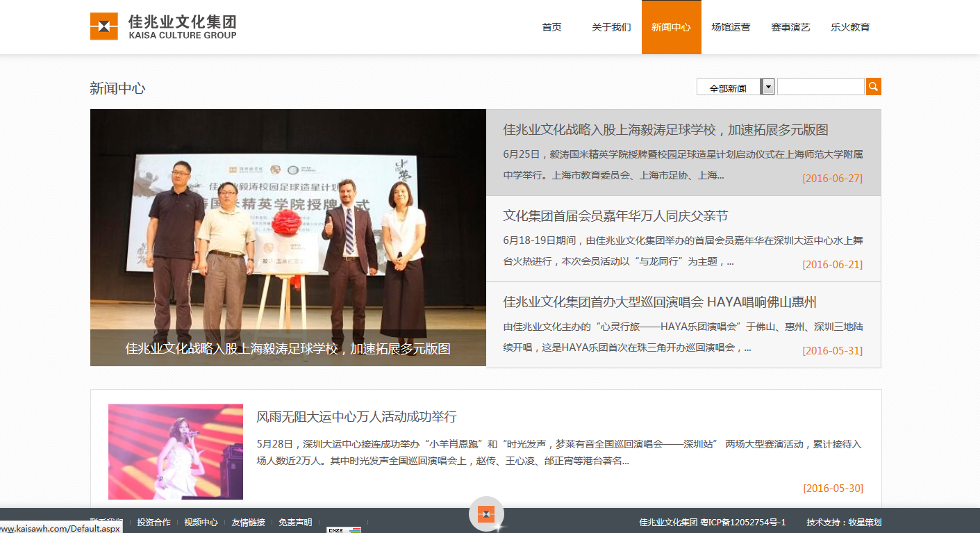Open the HAYA唱响佛山惠州 concert article

[660, 302]
